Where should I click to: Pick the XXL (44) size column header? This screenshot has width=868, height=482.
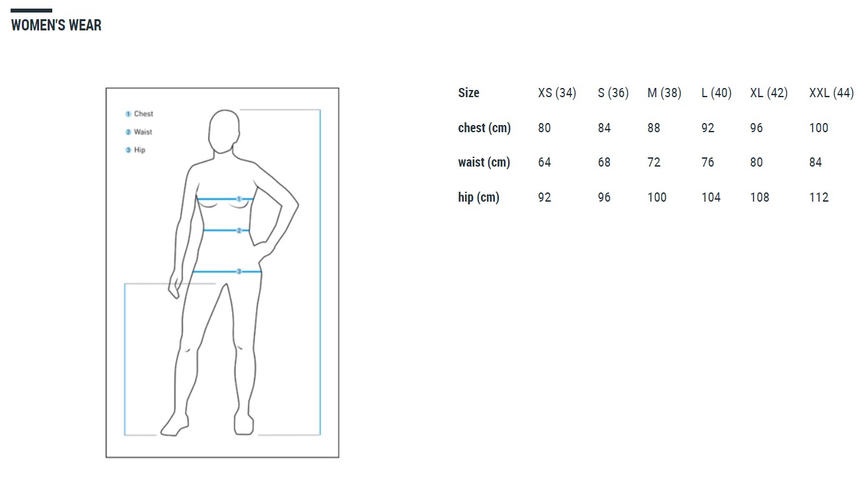pyautogui.click(x=831, y=93)
